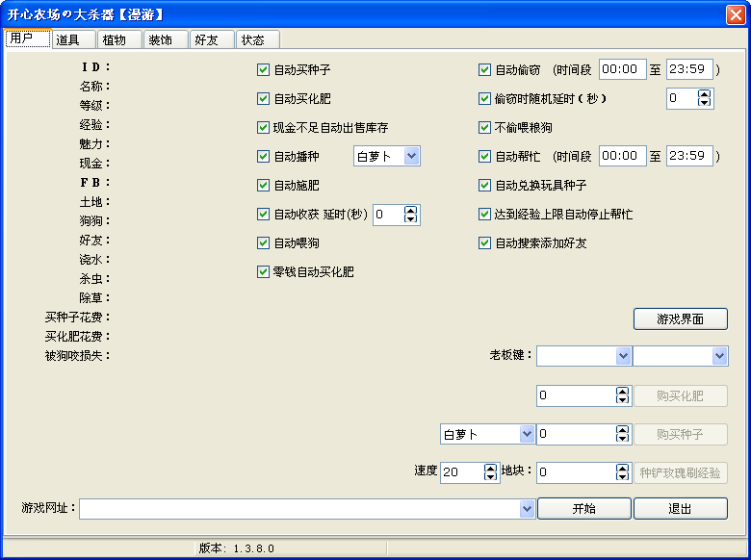751x560 pixels.
Task: Click the 自动帮忙 start time field
Action: coord(623,156)
